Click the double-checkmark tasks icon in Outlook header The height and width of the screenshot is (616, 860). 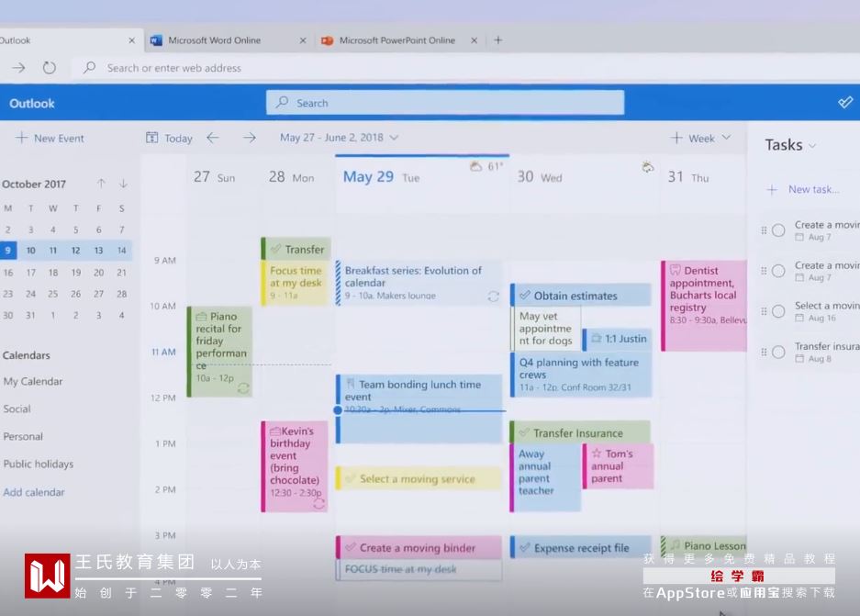point(845,102)
